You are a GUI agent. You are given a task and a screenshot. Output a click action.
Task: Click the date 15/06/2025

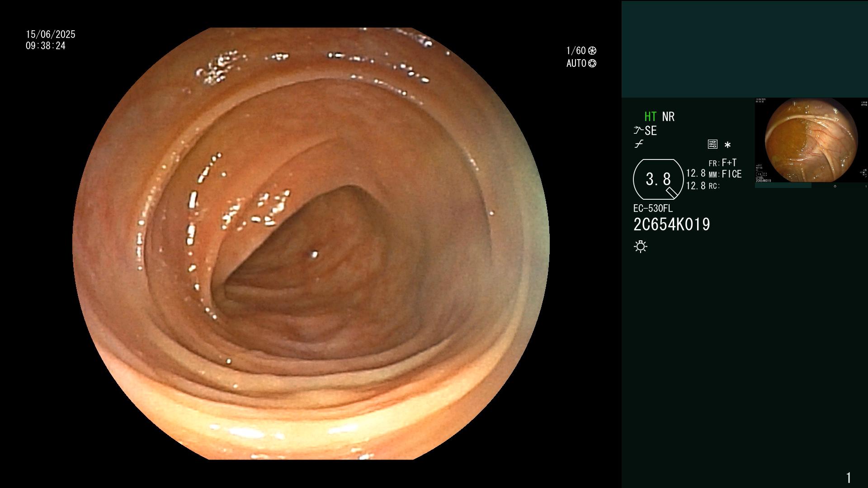[x=51, y=35]
